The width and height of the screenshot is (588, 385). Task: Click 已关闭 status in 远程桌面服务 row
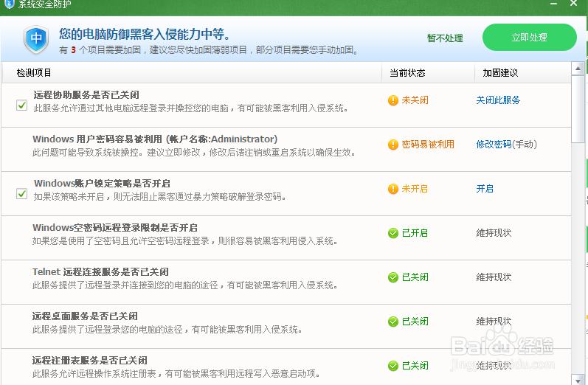(415, 322)
